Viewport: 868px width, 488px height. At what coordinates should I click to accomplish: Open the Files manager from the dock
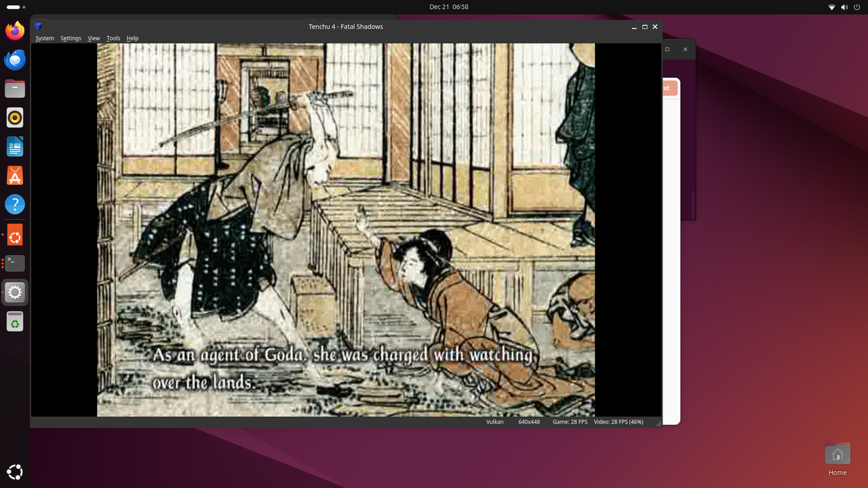(15, 89)
